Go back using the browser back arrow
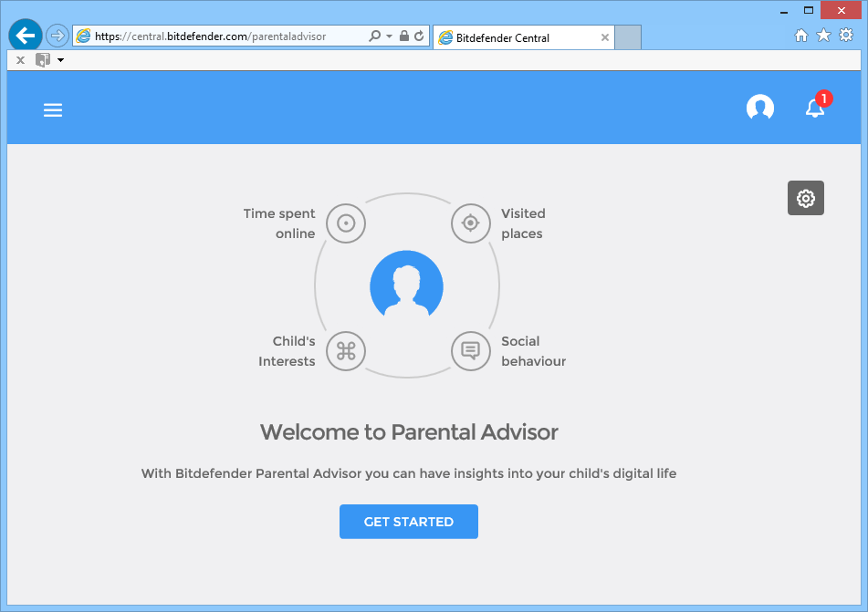 [24, 35]
